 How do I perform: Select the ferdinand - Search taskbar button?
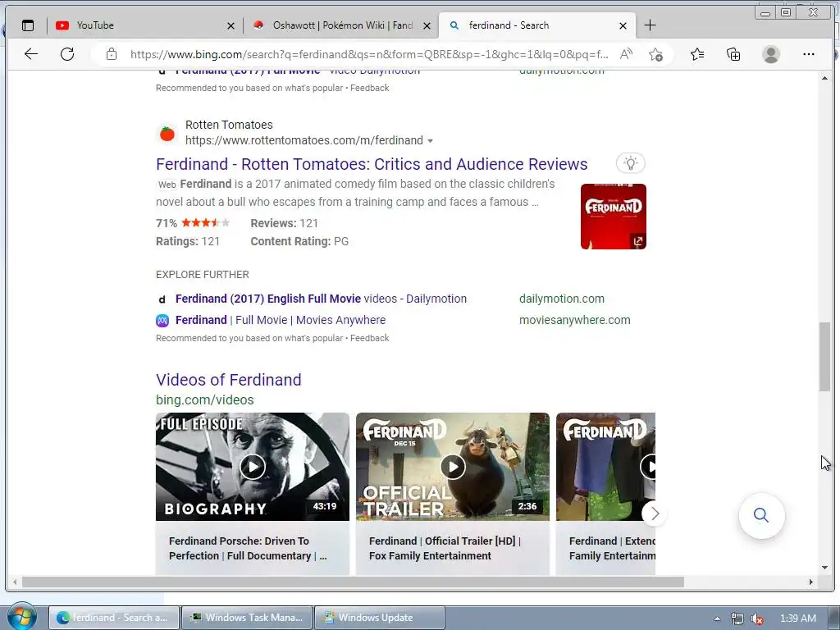coord(114,618)
